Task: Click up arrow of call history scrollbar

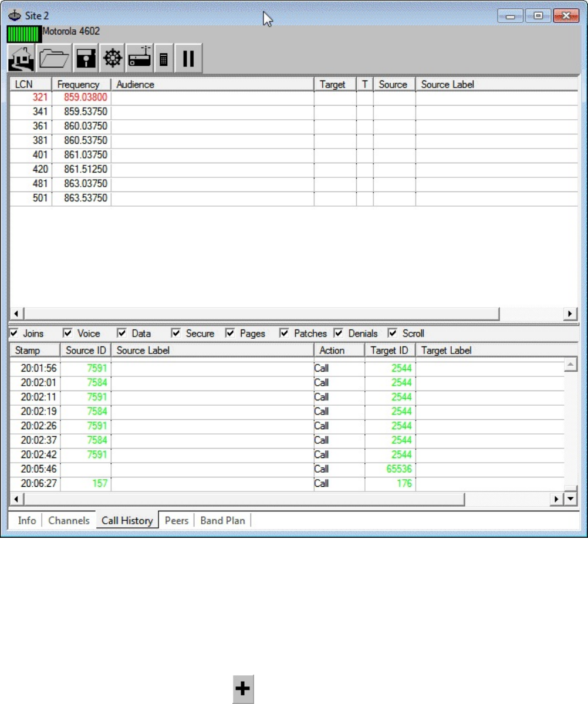Action: (x=570, y=364)
